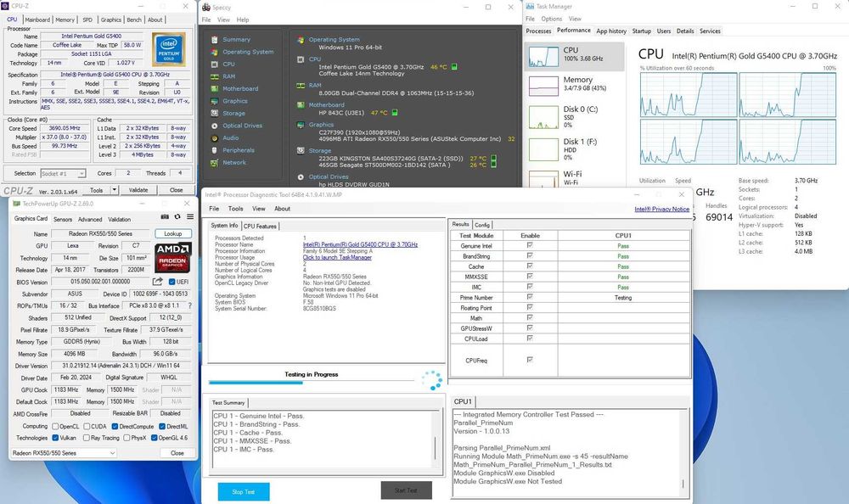
Task: Click Operating System Windows logo in Speccy summary pane
Action: 301,40
